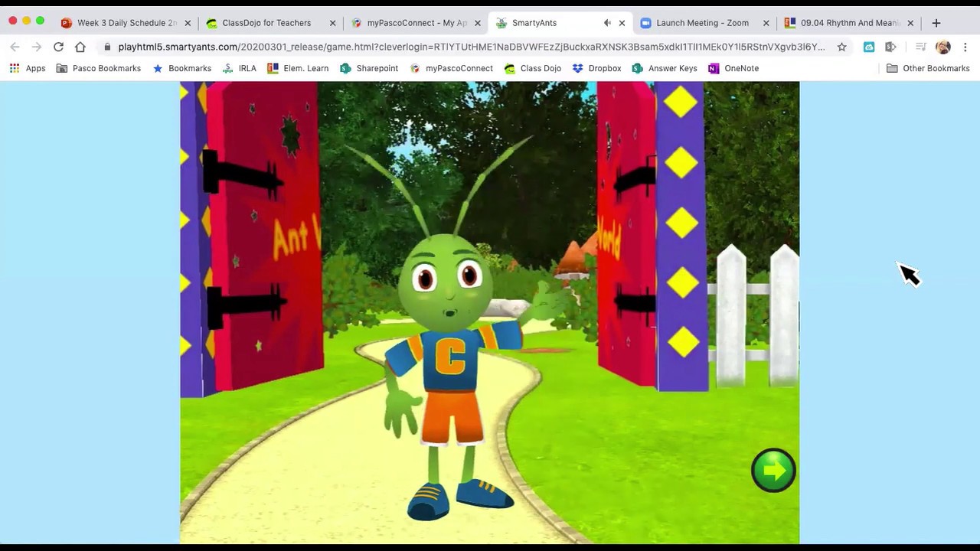Click the playhtml5.smartyants.com address bar

[471, 47]
